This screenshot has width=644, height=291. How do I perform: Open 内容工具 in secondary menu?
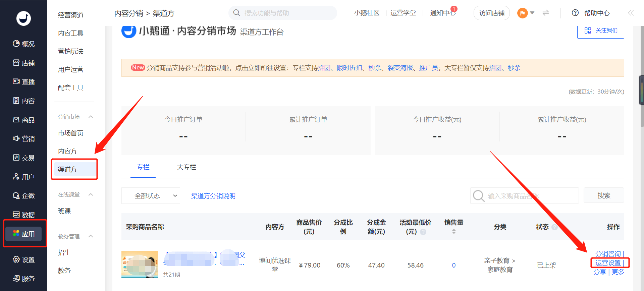(70, 33)
